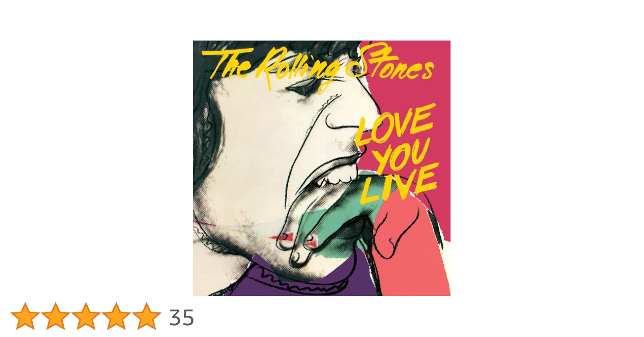
Task: Click the first orange rating star
Action: point(25,316)
